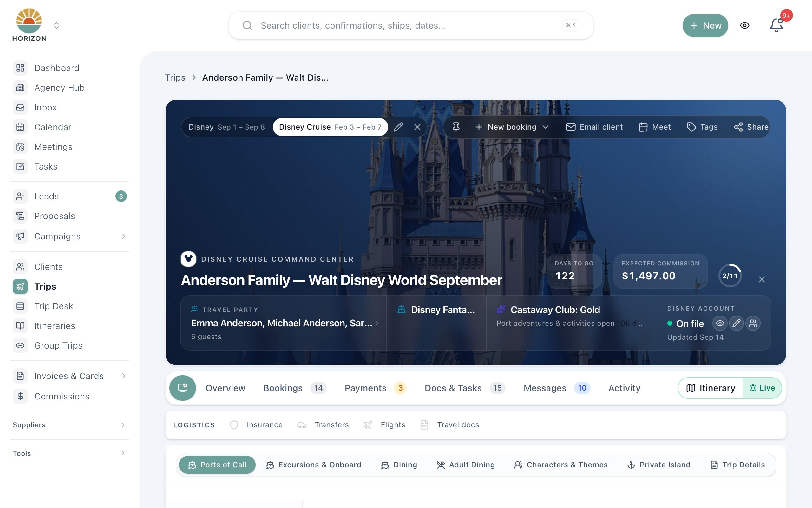Select the Dining tab
This screenshot has height=508, width=812.
click(x=399, y=465)
